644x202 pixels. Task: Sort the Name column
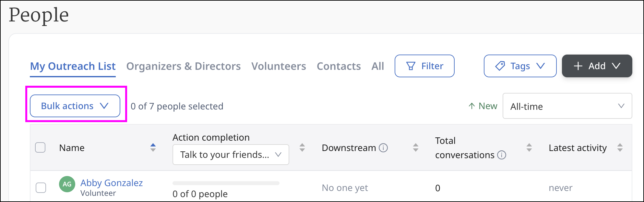[153, 148]
